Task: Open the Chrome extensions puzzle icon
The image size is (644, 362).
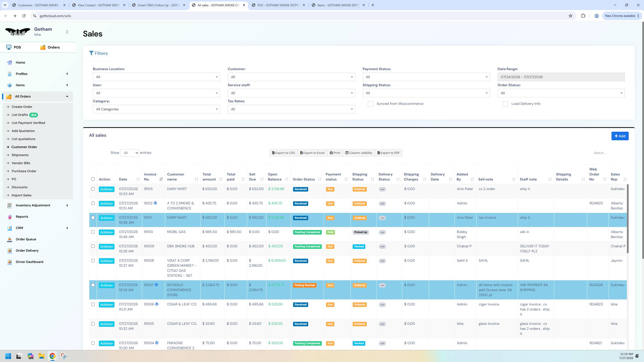Action: (583, 16)
